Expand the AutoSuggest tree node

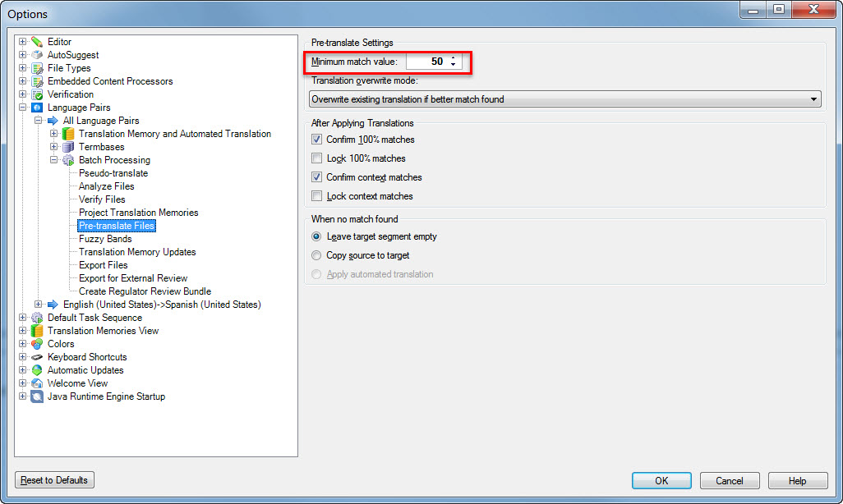click(x=22, y=55)
